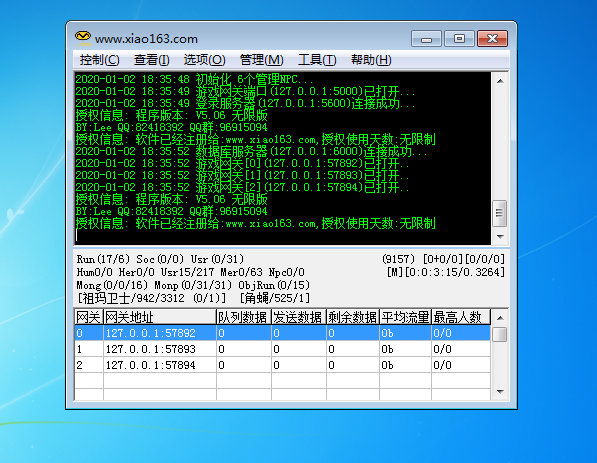Image resolution: width=597 pixels, height=463 pixels.
Task: Click the 队列数据 column header
Action: tap(244, 317)
